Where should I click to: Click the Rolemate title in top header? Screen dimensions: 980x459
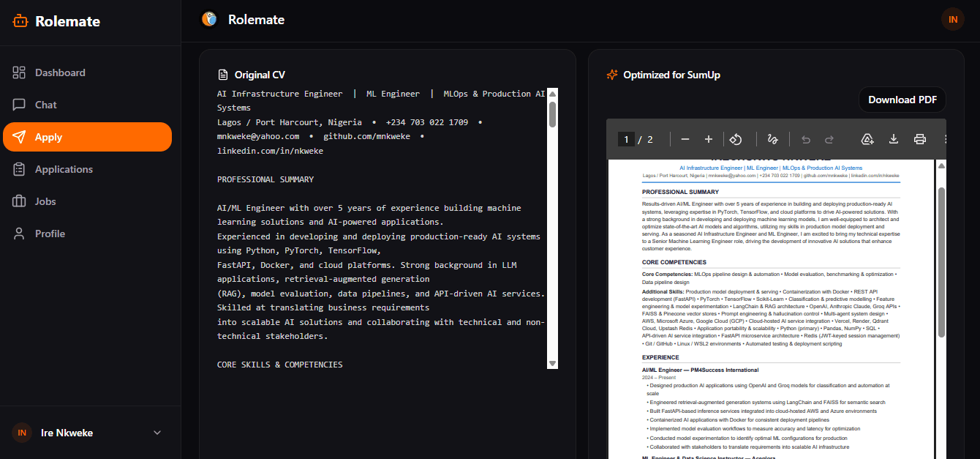[256, 20]
